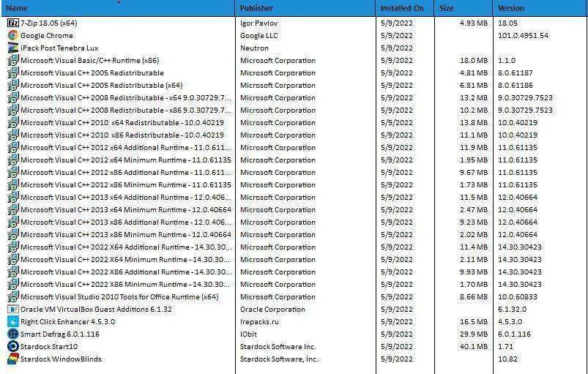Click the Visual C++ 2013 x64 Additional Runtime icon
This screenshot has width=588, height=374.
pyautogui.click(x=13, y=197)
